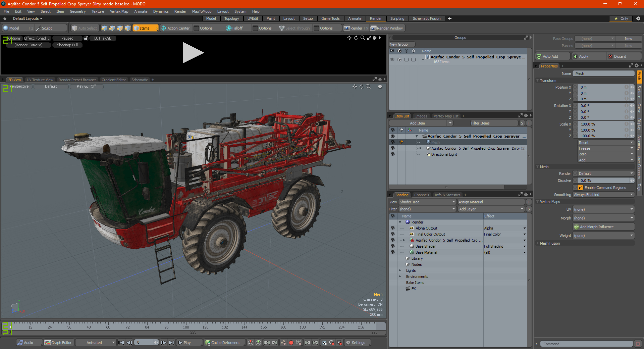Click the 3D viewport zoom magnifier icon
The width and height of the screenshot is (644, 349).
pyautogui.click(x=368, y=87)
